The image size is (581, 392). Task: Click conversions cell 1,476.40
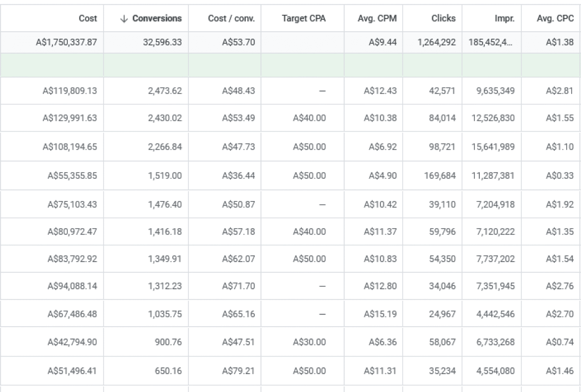point(165,205)
